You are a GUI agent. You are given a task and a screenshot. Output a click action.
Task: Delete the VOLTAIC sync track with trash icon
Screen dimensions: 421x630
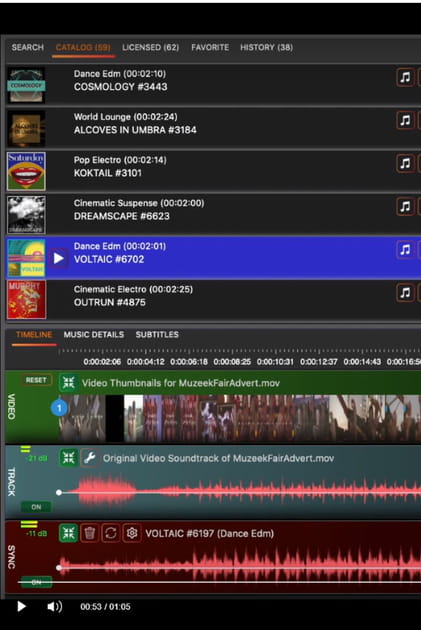[x=90, y=533]
